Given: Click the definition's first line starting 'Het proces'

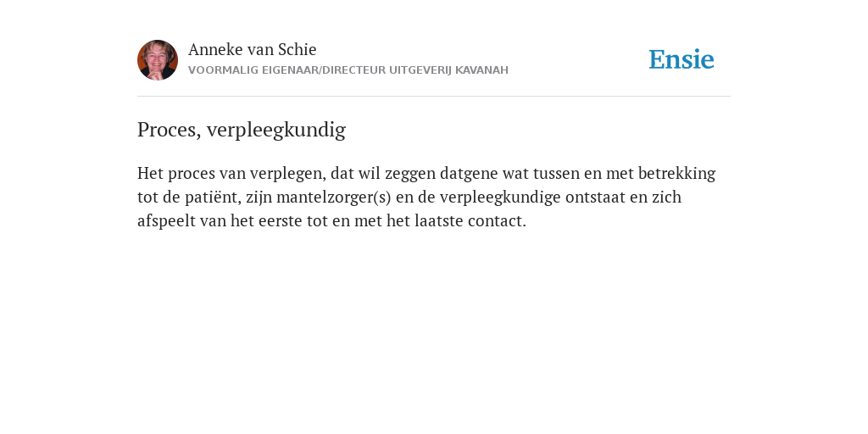Looking at the screenshot, I should tap(426, 174).
